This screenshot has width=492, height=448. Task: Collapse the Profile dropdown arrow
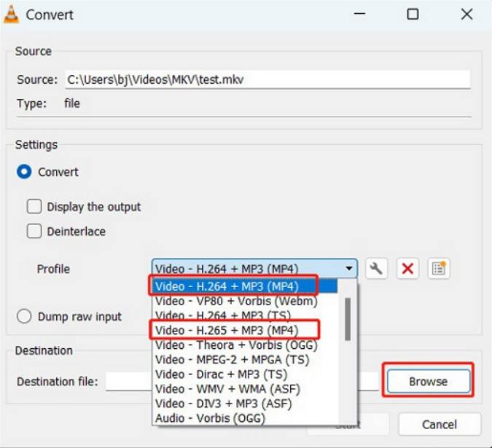[x=348, y=268]
